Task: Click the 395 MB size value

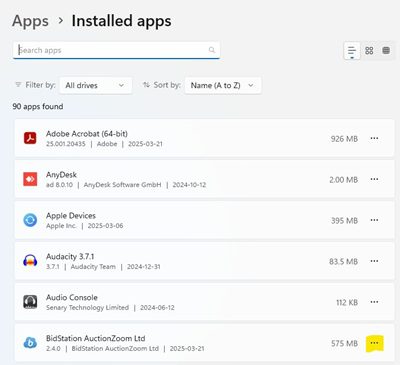Action: (x=344, y=221)
